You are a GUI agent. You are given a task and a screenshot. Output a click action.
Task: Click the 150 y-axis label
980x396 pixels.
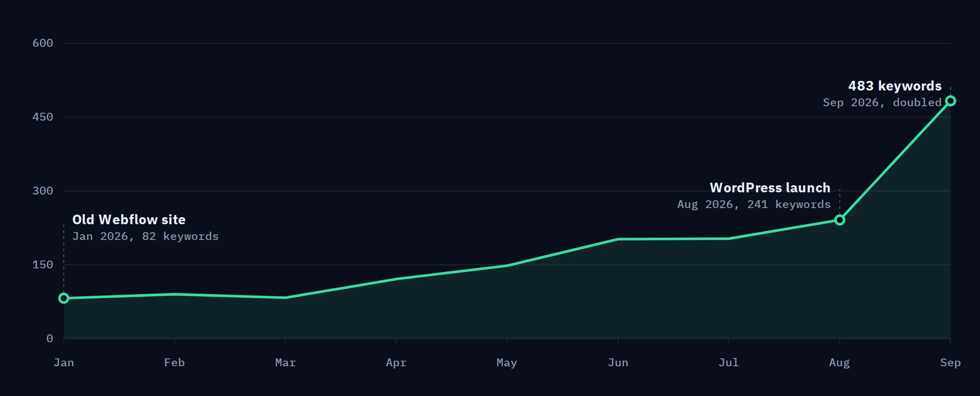coord(42,265)
